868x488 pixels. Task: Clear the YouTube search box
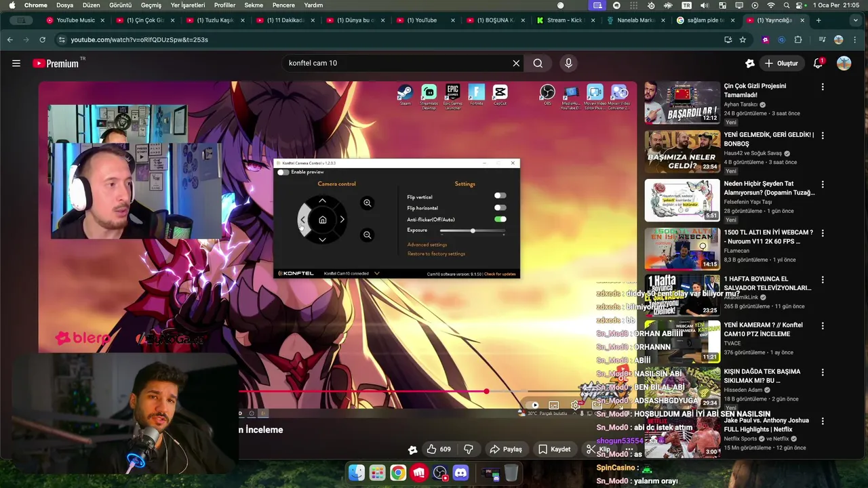tap(516, 63)
